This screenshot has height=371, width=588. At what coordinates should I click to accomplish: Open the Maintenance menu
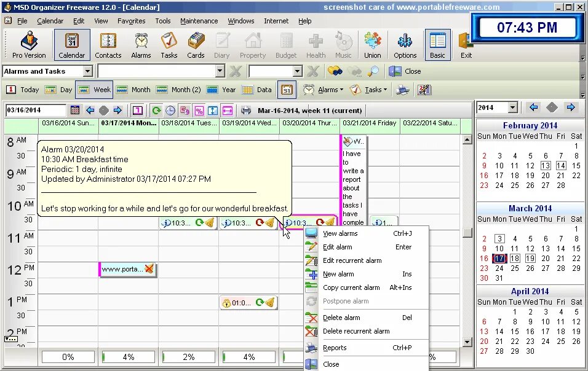199,20
